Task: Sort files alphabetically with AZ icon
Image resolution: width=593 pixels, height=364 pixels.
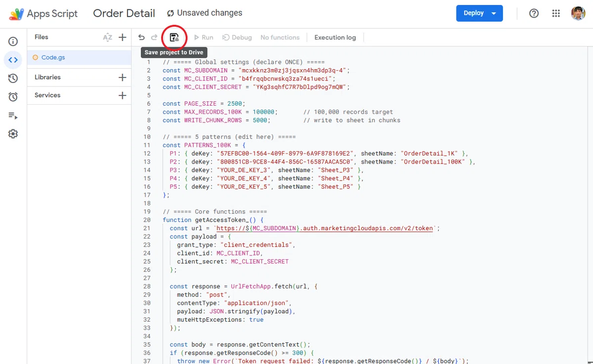Action: click(107, 38)
